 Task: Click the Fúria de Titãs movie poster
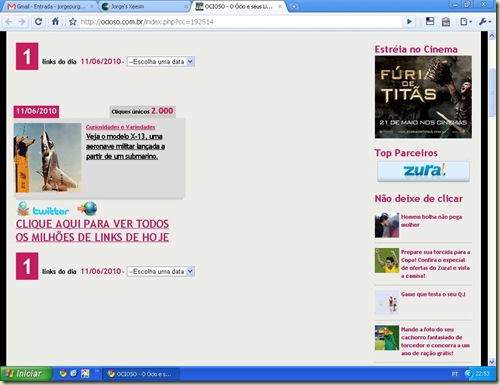[423, 97]
